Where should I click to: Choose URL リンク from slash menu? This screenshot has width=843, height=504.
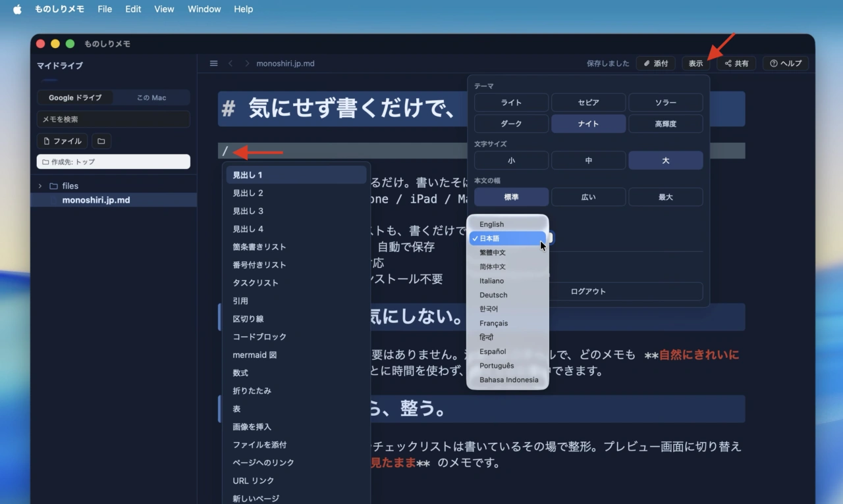tap(296, 480)
